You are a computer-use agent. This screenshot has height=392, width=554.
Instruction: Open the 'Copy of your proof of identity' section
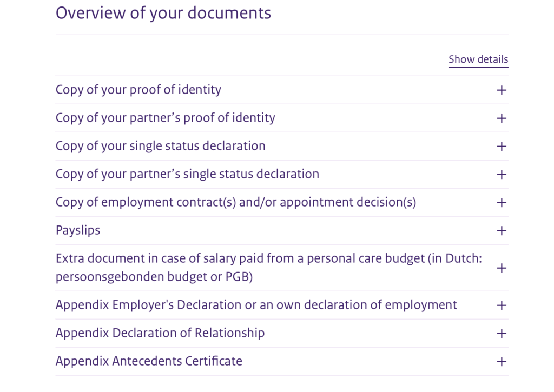138,90
